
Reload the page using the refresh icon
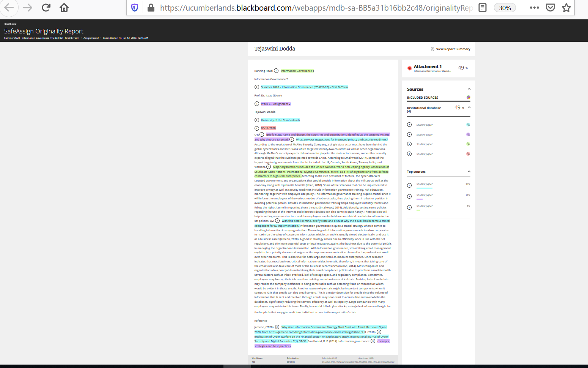tap(46, 8)
